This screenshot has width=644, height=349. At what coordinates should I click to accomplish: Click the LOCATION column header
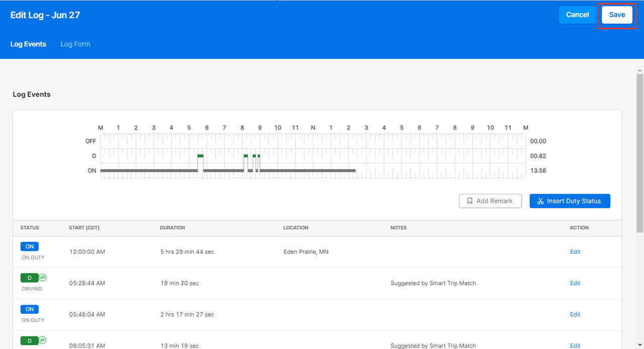pyautogui.click(x=296, y=228)
